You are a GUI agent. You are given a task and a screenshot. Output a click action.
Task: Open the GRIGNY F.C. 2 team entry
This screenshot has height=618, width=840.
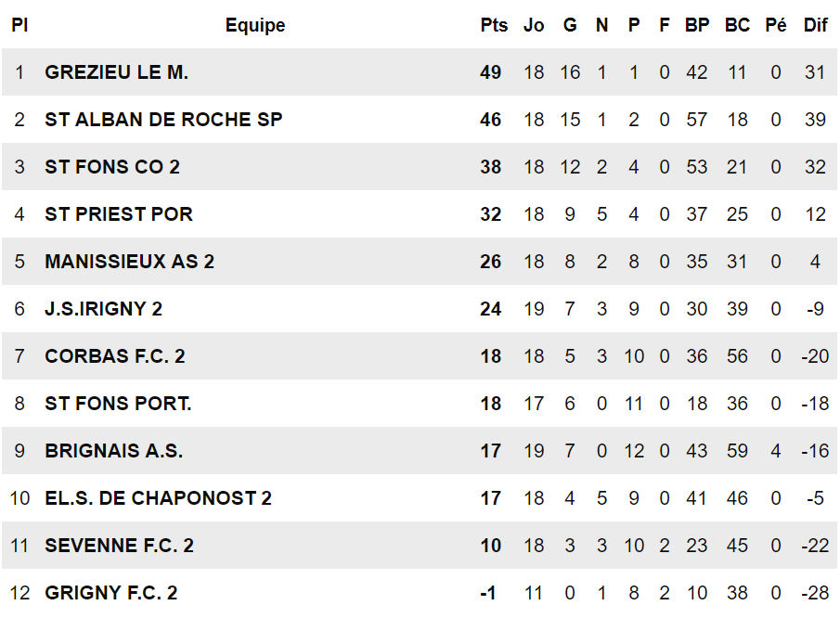tap(110, 593)
